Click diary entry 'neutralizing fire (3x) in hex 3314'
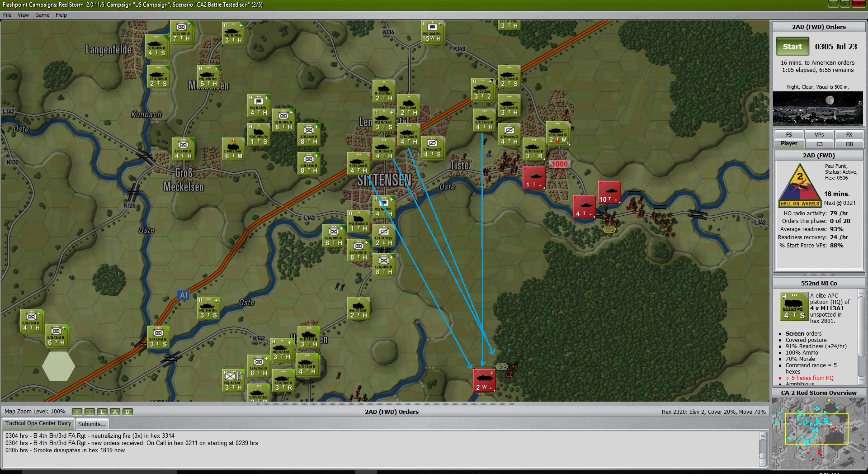This screenshot has width=868, height=474. [90, 436]
